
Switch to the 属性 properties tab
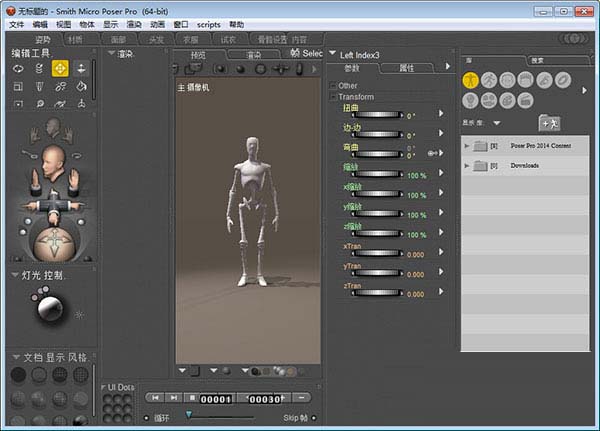point(407,68)
